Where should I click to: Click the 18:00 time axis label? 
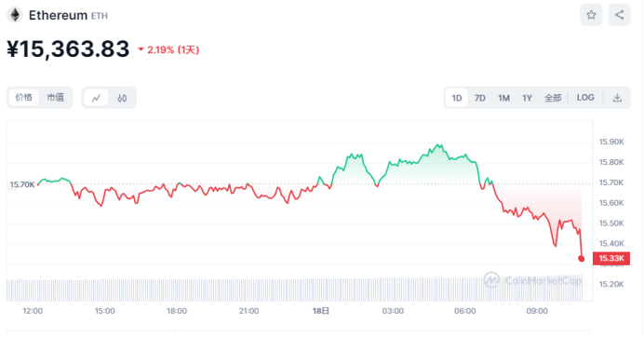click(177, 311)
